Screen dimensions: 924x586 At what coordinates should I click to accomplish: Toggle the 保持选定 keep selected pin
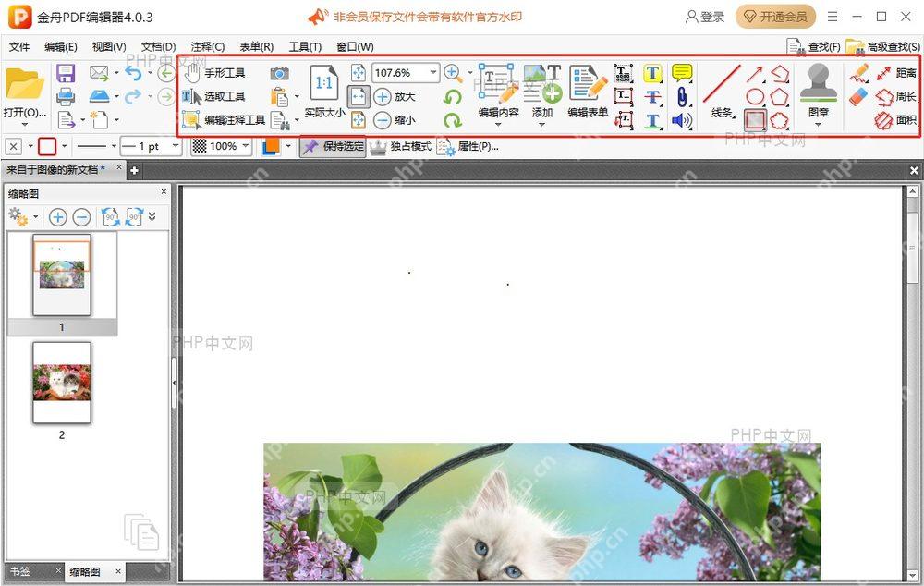(x=333, y=146)
